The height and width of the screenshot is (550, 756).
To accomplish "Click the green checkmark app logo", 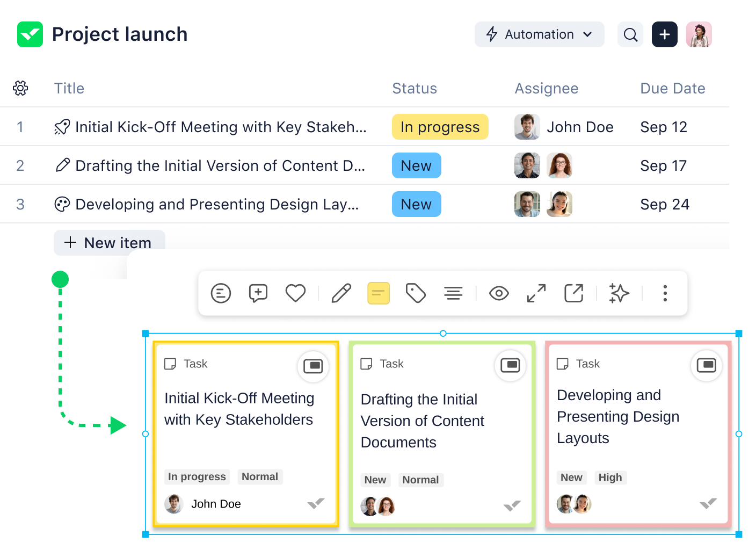I will tap(30, 34).
